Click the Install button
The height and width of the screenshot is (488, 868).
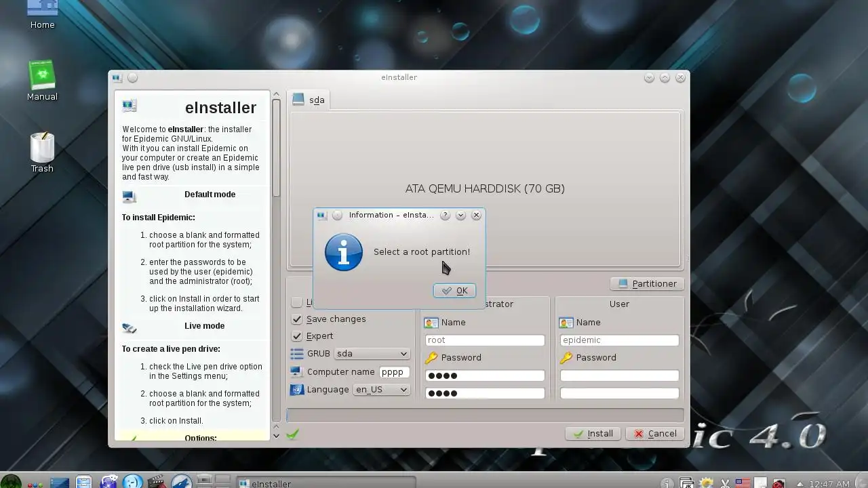(593, 434)
